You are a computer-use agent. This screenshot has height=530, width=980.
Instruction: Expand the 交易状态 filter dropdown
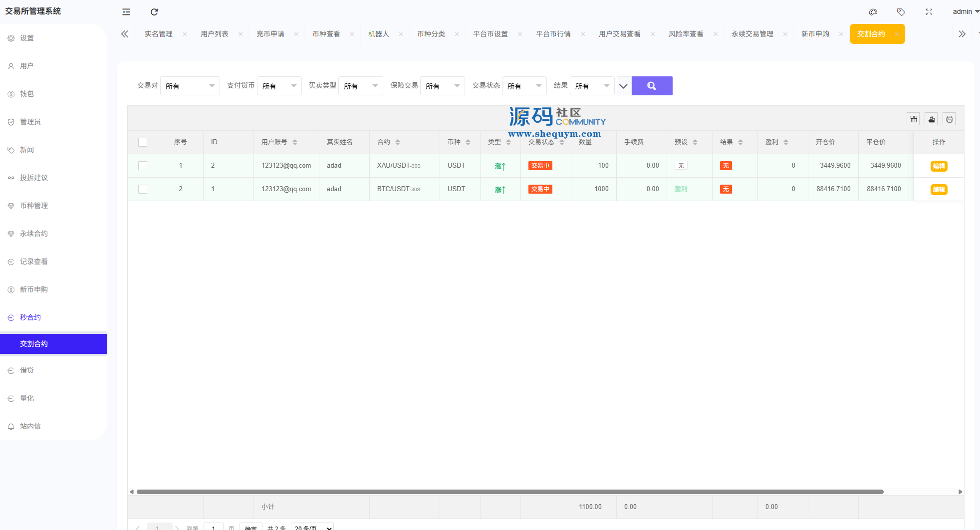pyautogui.click(x=524, y=86)
